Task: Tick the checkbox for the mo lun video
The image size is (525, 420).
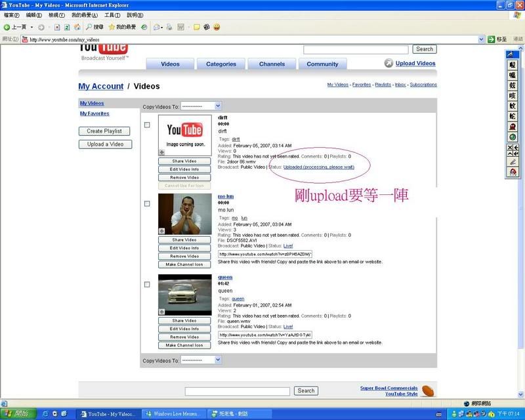Action: (147, 203)
